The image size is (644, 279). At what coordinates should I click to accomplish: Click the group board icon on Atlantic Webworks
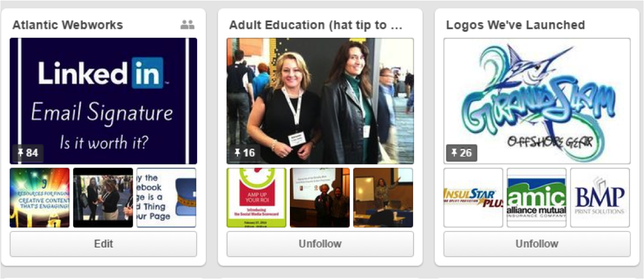point(187,25)
